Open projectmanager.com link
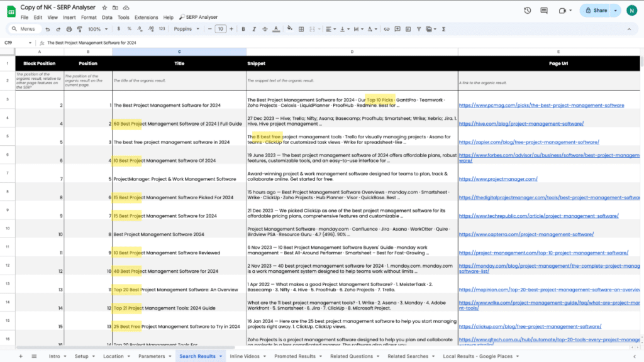The height and width of the screenshot is (362, 644). (x=498, y=179)
